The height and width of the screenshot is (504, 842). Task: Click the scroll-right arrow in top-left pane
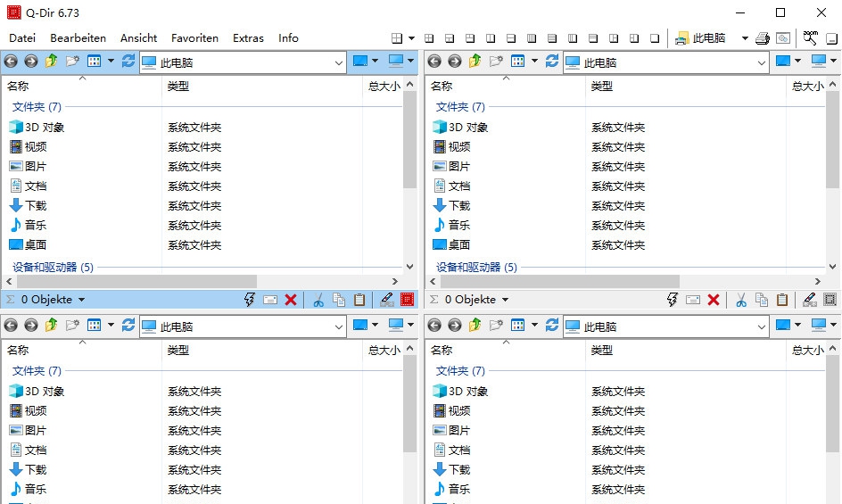(395, 282)
